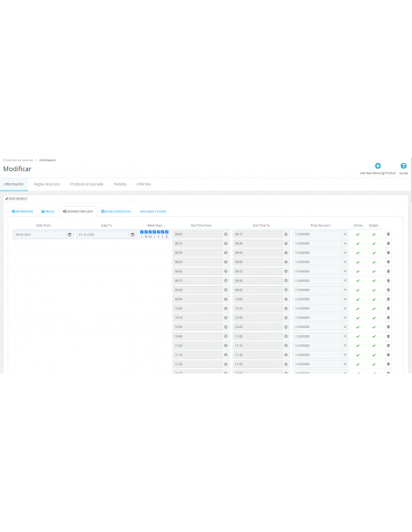Click the clock icon beside Slot Time To 08:15

coord(286,234)
